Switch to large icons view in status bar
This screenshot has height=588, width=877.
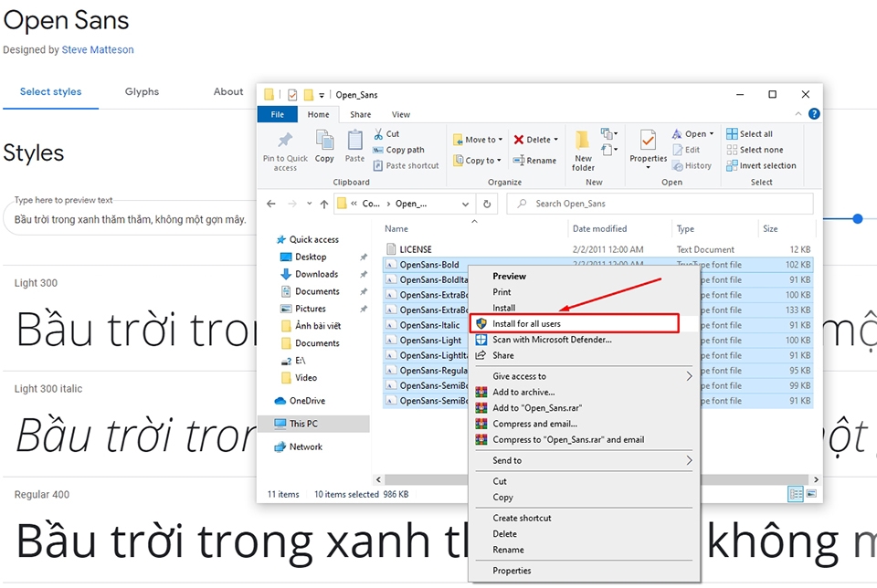811,494
